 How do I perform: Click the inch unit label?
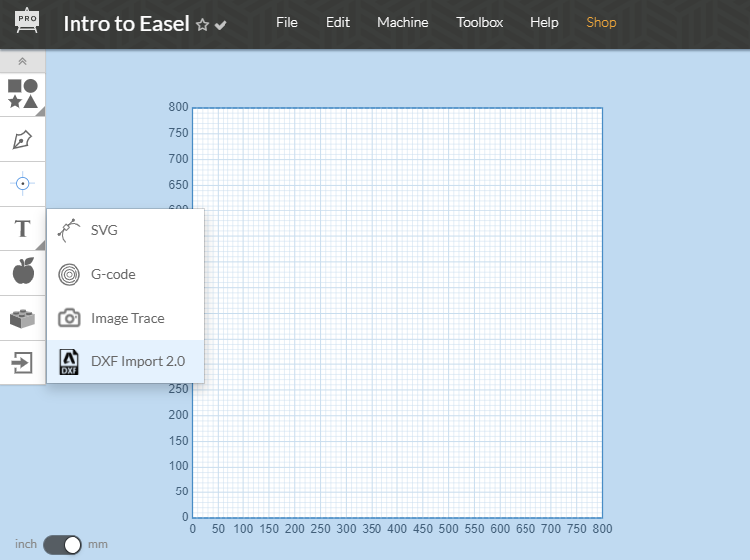tap(26, 544)
